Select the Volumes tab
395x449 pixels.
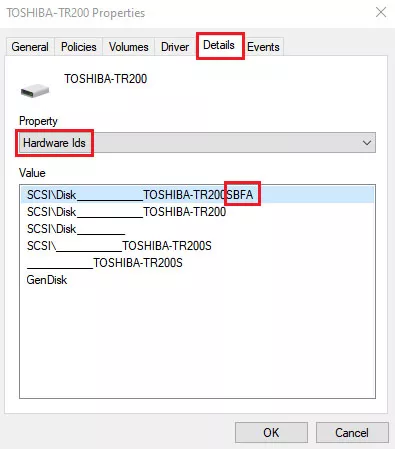129,47
